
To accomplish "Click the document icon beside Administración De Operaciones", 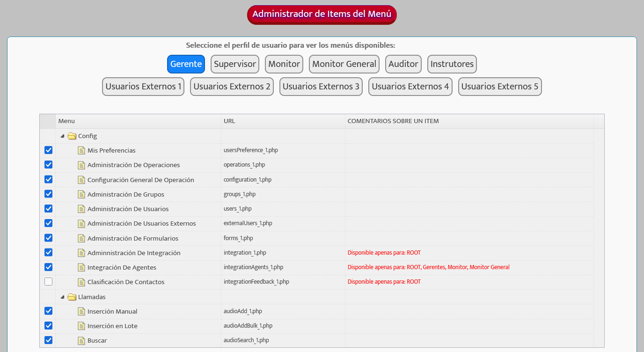I will click(81, 165).
